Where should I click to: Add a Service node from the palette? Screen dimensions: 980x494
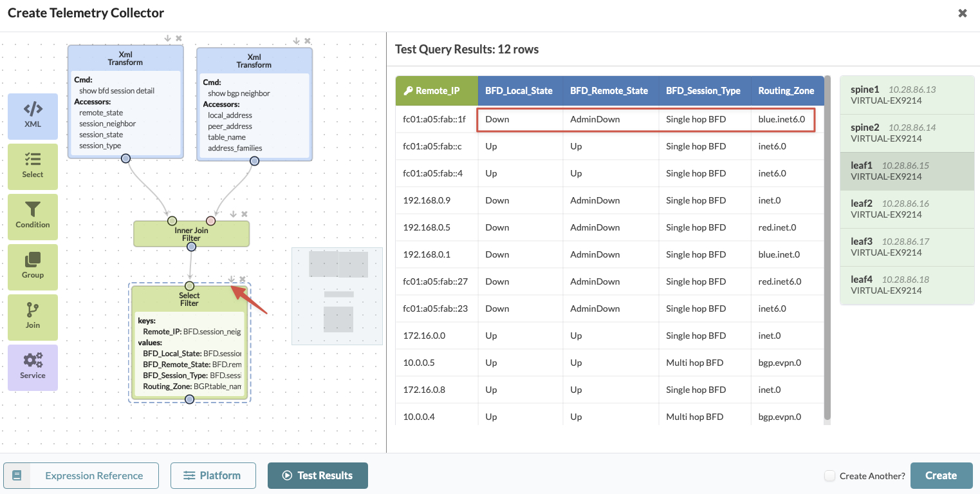(x=33, y=368)
